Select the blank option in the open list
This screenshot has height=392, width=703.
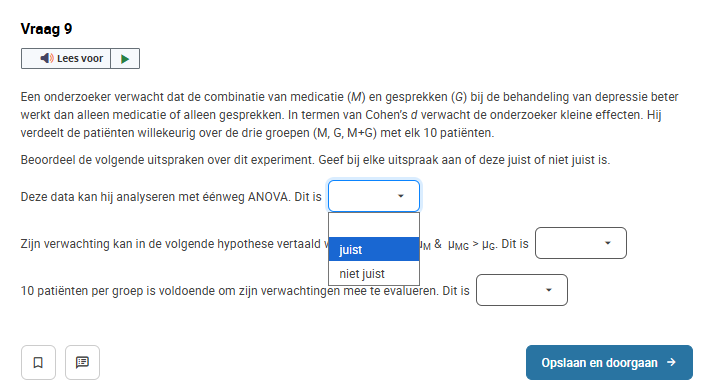(374, 225)
